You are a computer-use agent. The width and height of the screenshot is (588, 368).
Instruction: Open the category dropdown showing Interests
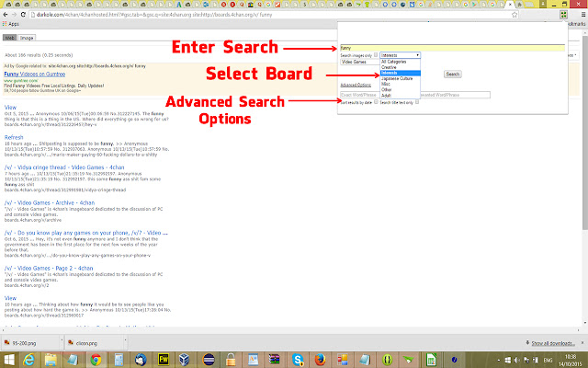click(401, 55)
